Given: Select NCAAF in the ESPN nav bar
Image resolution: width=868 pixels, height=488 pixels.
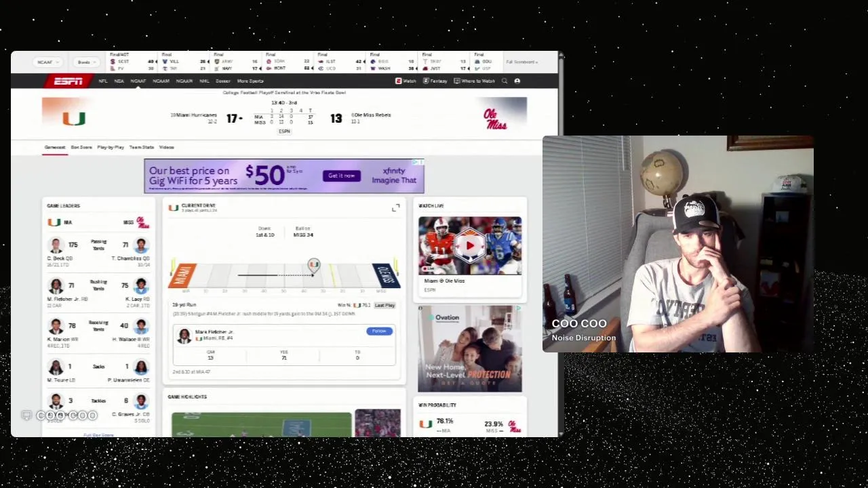Looking at the screenshot, I should pos(138,81).
